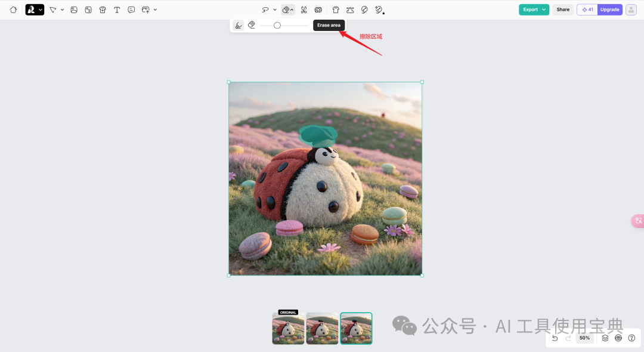This screenshot has width=644, height=352.
Task: Click the Undo icon
Action: point(555,338)
